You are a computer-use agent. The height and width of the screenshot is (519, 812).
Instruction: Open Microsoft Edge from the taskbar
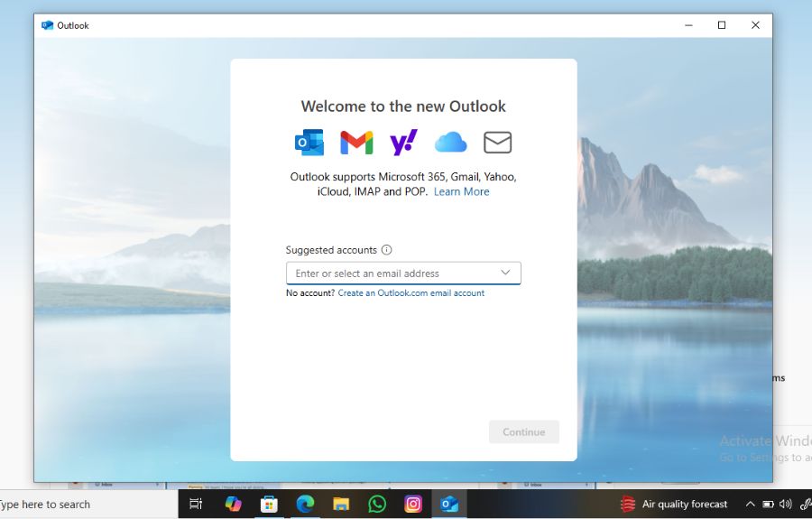[305, 504]
